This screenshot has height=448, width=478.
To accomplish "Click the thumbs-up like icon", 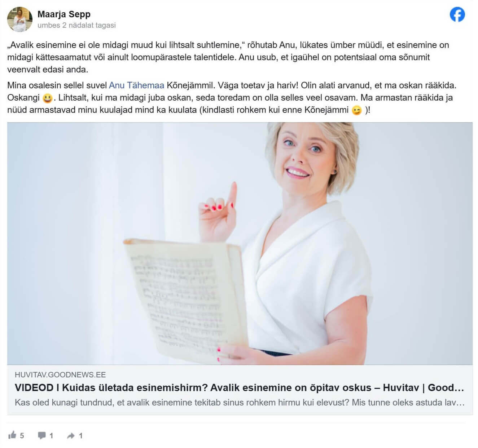I will pyautogui.click(x=12, y=435).
